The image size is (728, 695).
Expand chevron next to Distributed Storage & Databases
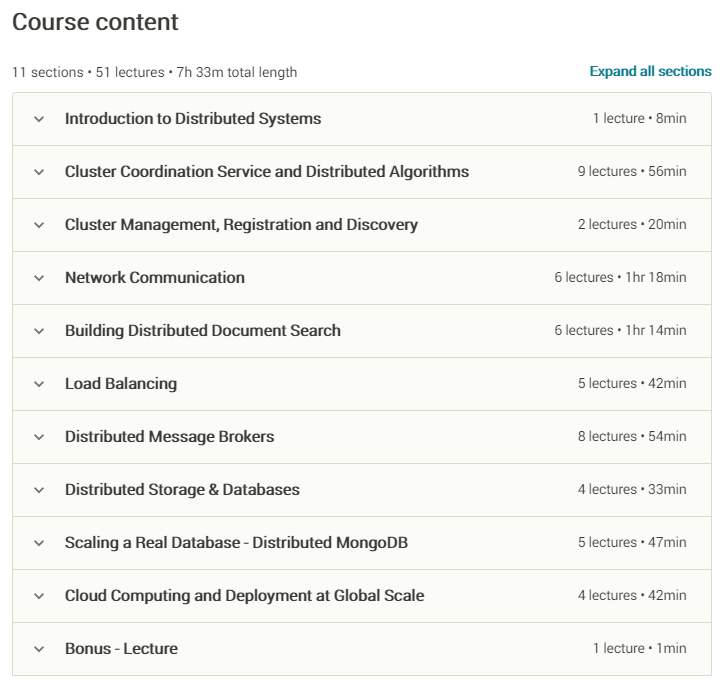pos(39,490)
